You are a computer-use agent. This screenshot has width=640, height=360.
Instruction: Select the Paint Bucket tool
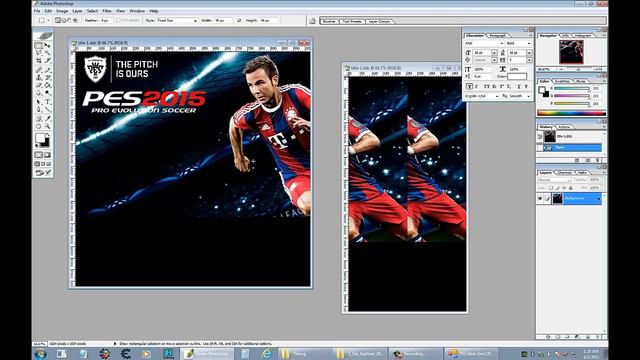click(48, 85)
